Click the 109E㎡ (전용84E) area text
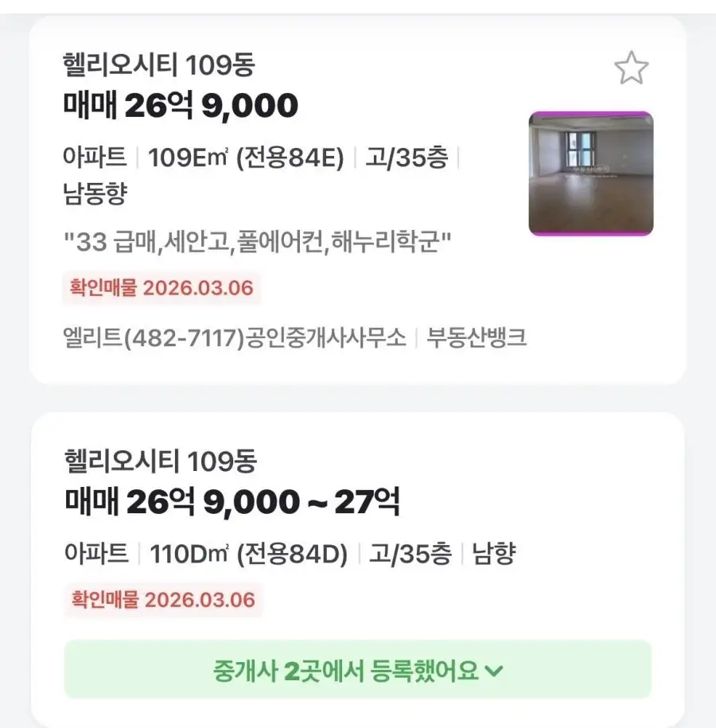Image resolution: width=716 pixels, height=728 pixels. click(246, 158)
